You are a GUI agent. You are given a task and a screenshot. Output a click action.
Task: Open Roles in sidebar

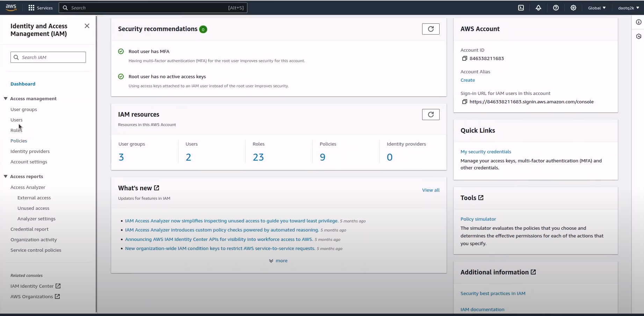tap(16, 130)
